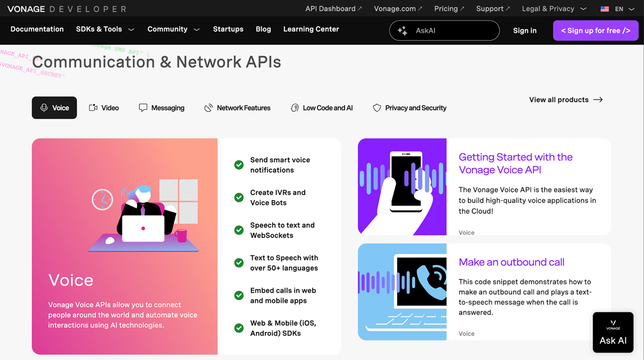Image resolution: width=644 pixels, height=360 pixels.
Task: Click the Network Features phone icon
Action: 208,107
